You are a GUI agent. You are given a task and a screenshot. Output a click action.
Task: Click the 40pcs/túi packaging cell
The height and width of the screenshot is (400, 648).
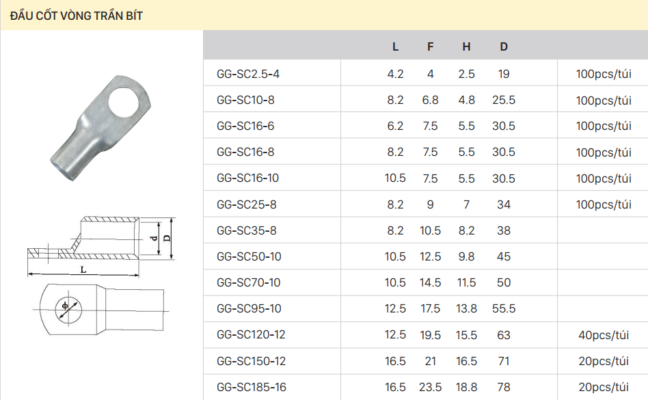click(x=603, y=334)
